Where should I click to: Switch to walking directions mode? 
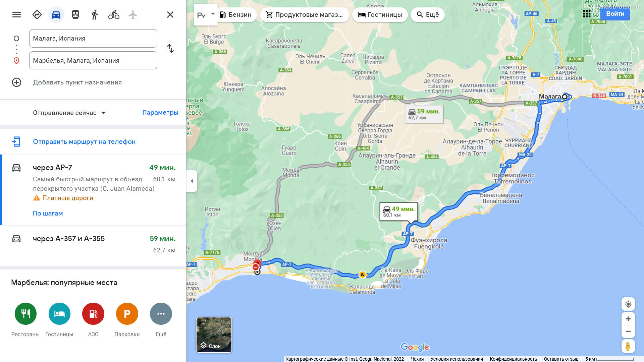point(95,15)
